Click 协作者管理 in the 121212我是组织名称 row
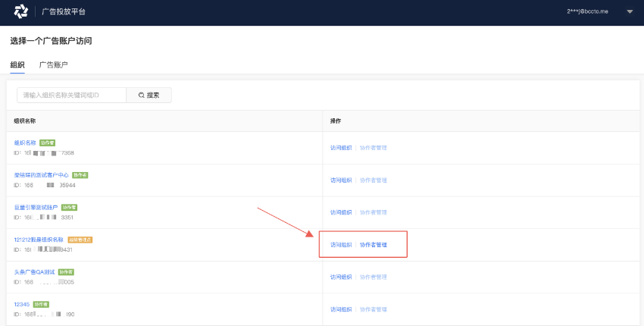The width and height of the screenshot is (644, 326). click(x=373, y=245)
